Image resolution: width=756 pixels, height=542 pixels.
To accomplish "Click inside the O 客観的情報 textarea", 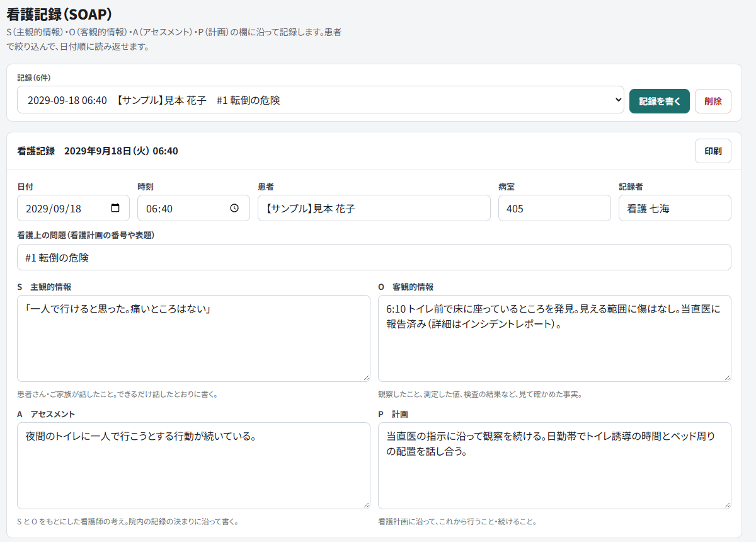I will (554, 338).
